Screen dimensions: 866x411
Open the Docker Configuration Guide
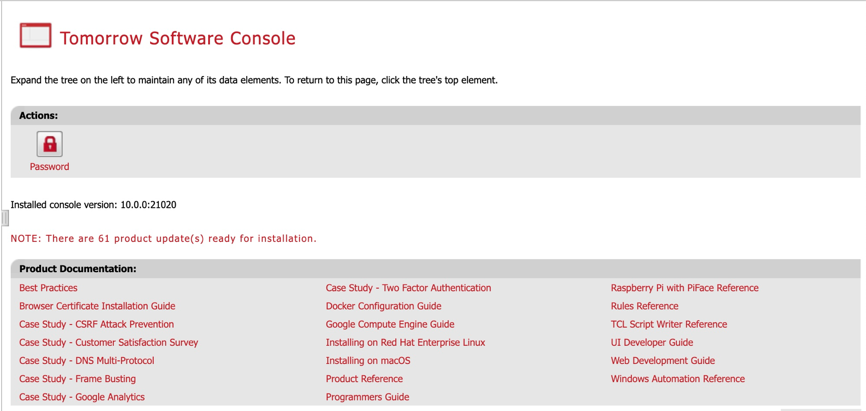point(383,306)
